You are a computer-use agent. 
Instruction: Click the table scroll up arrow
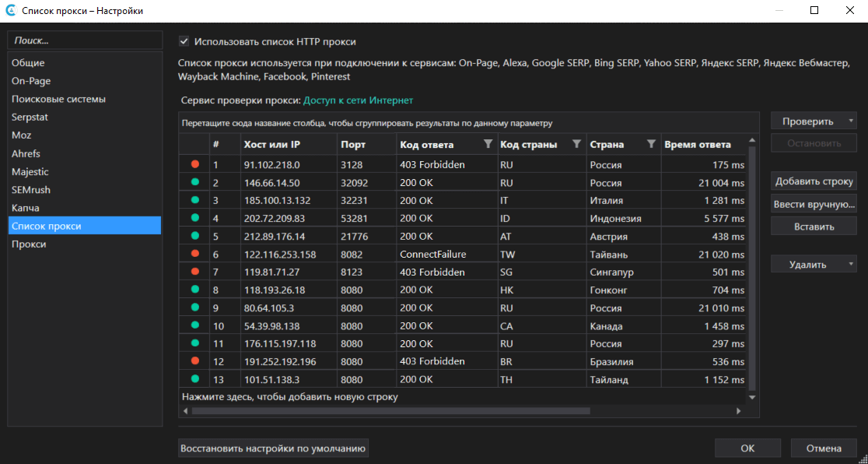[x=752, y=140]
